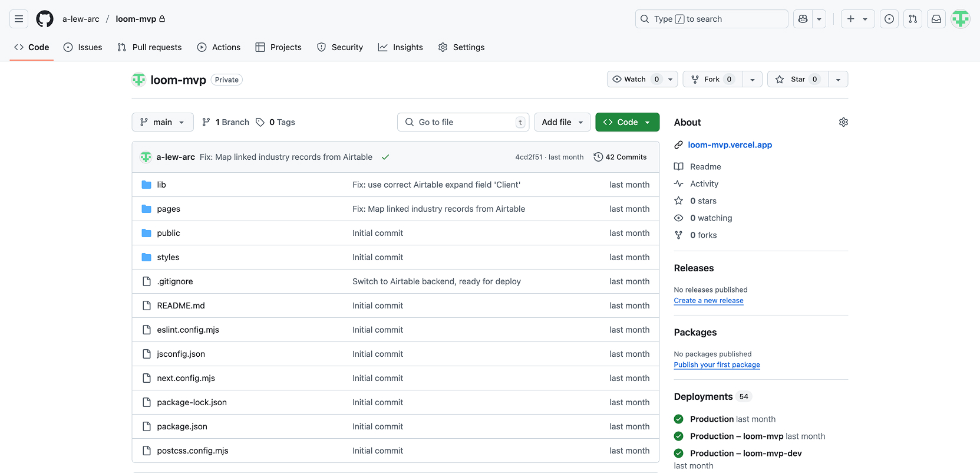Open commit 'Switch to Airtable backend, ready for deploy'
Image resolution: width=980 pixels, height=473 pixels.
point(437,281)
